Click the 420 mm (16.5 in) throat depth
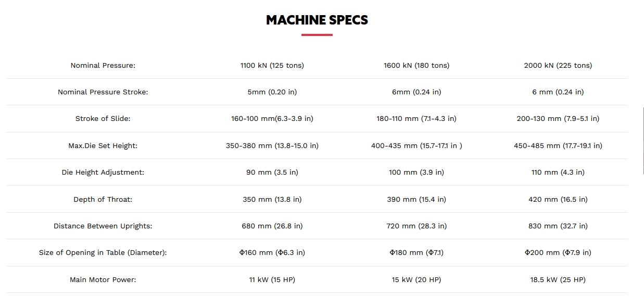The width and height of the screenshot is (644, 305). click(x=558, y=199)
